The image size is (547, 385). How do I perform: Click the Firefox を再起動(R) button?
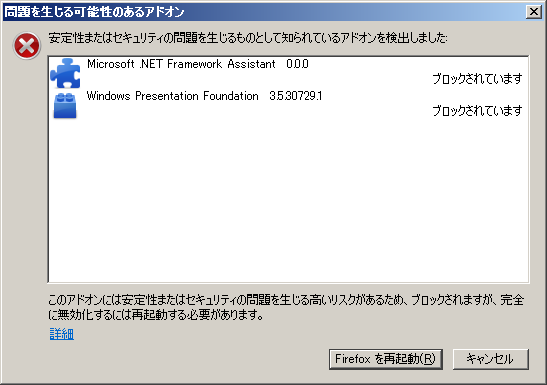[385, 359]
